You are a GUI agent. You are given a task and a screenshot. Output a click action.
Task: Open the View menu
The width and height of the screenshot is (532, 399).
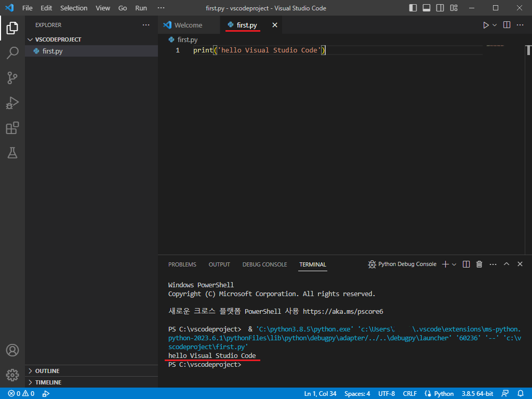tap(102, 8)
